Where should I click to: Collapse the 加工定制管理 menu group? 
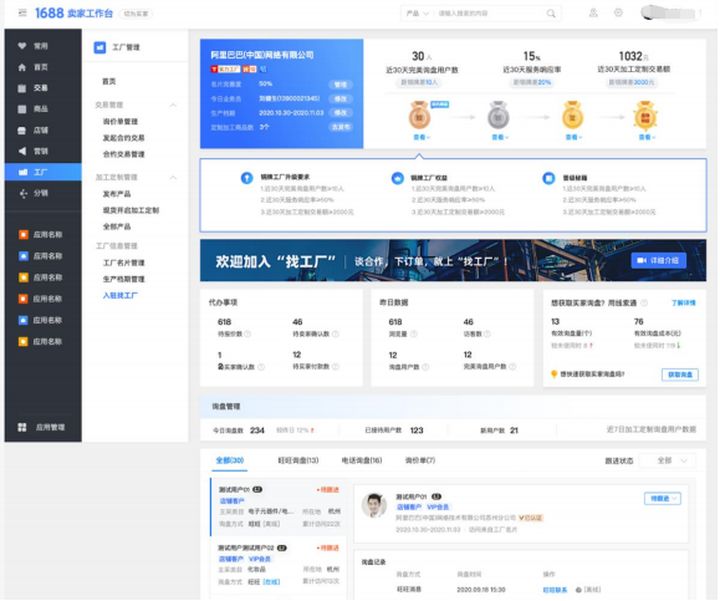tap(173, 177)
